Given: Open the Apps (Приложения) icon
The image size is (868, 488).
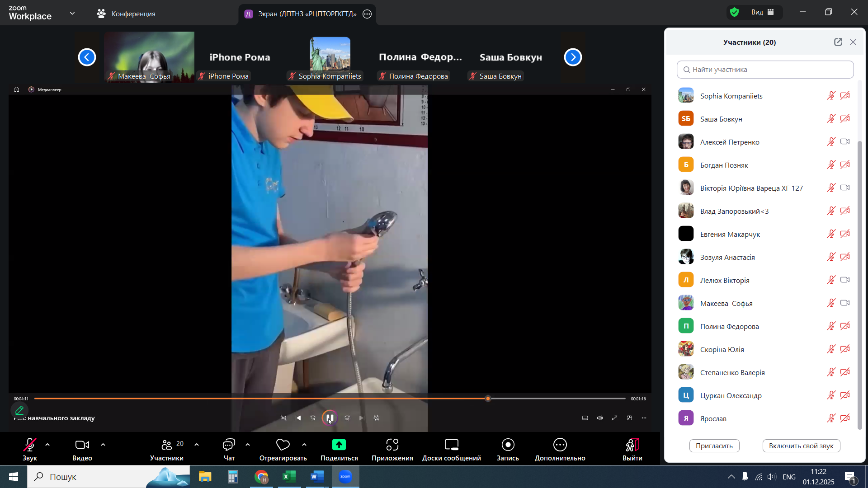Looking at the screenshot, I should click(x=392, y=445).
